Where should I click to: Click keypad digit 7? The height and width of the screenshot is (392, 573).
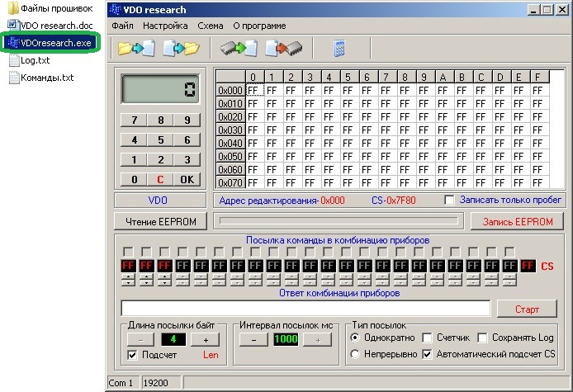134,120
